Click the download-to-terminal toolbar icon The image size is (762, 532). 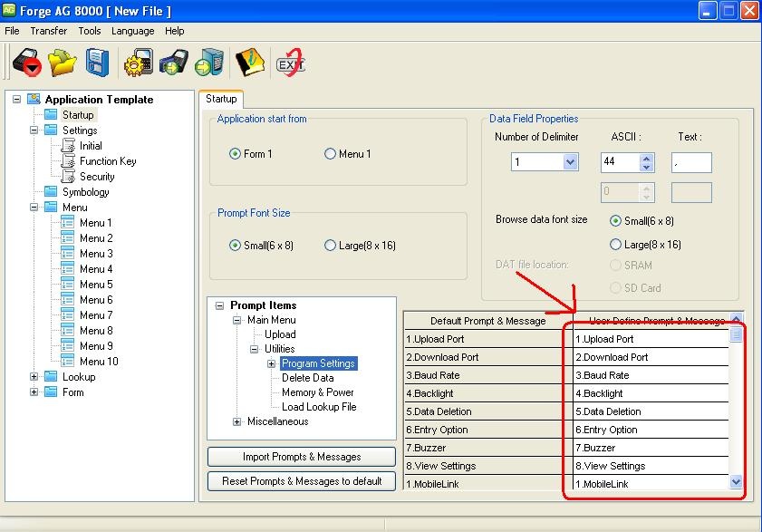point(174,63)
